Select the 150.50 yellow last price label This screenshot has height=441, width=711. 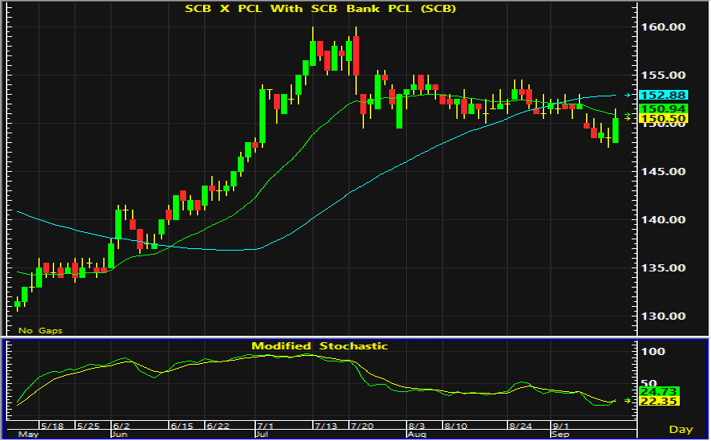point(663,118)
